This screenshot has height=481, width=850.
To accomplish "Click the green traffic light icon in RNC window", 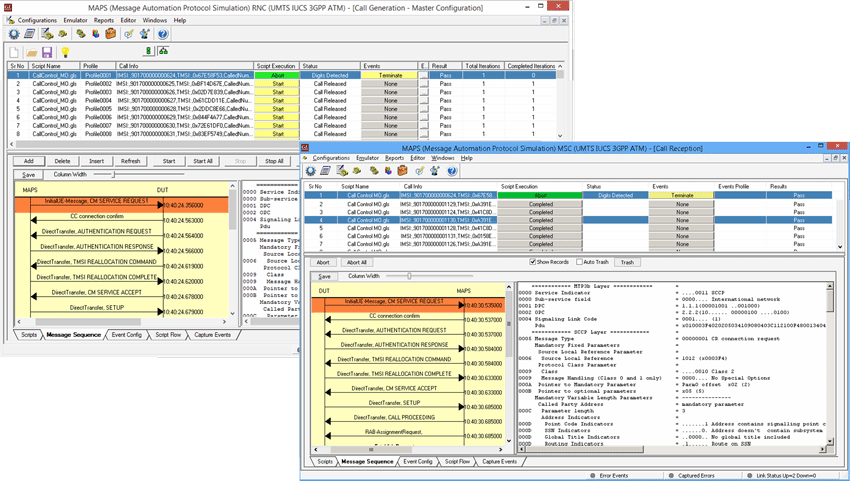I will 148,51.
